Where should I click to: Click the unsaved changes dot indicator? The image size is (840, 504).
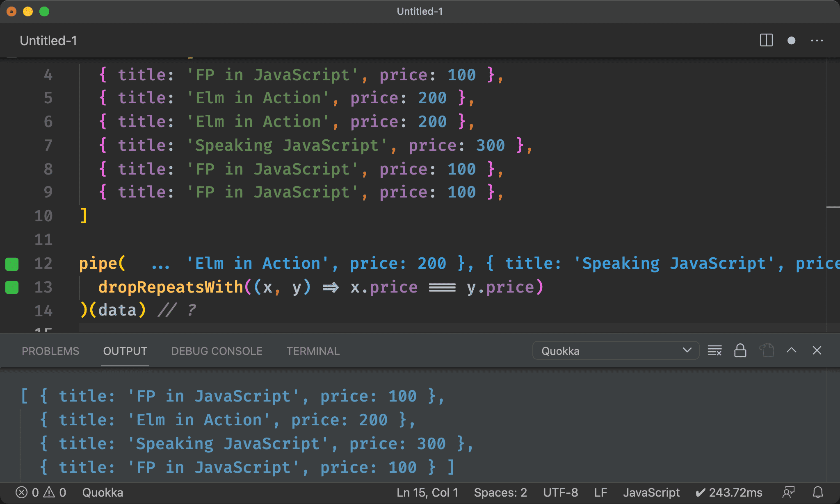pyautogui.click(x=791, y=41)
